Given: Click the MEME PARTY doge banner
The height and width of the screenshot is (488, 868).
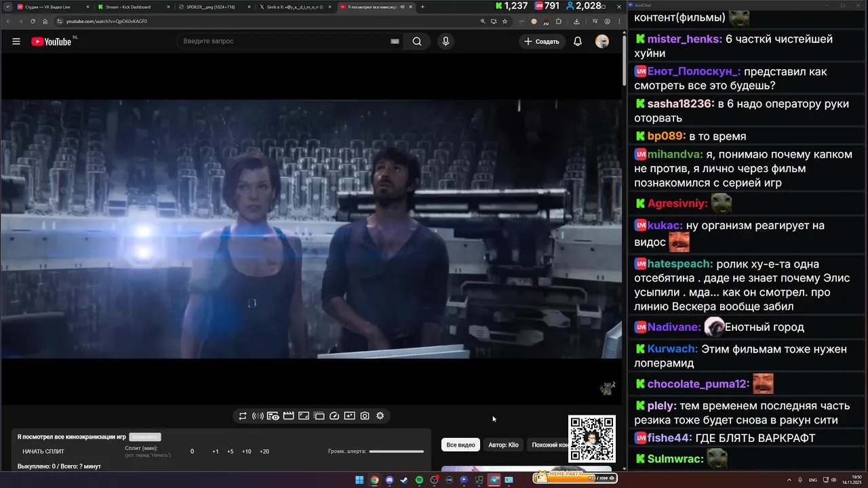Looking at the screenshot, I should (x=575, y=477).
